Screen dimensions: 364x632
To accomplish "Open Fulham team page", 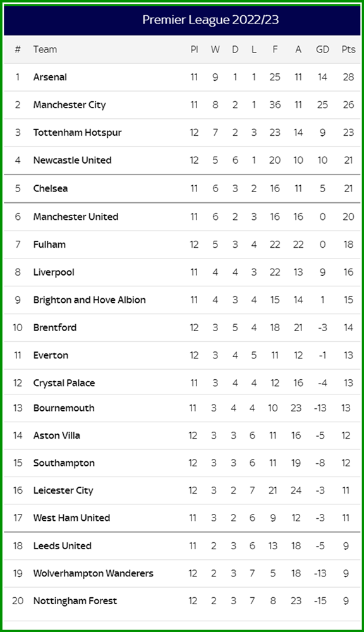I will 49,244.
